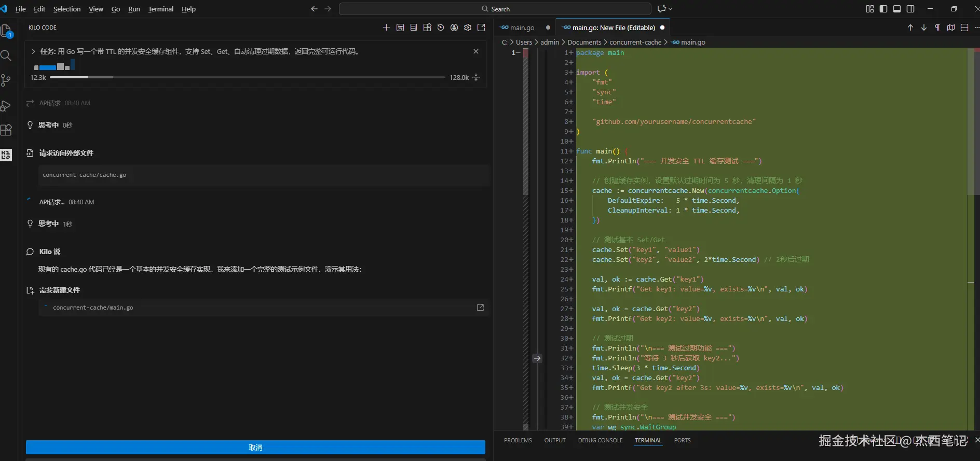Image resolution: width=980 pixels, height=461 pixels.
Task: Click the 取消 cancel button
Action: (x=255, y=447)
